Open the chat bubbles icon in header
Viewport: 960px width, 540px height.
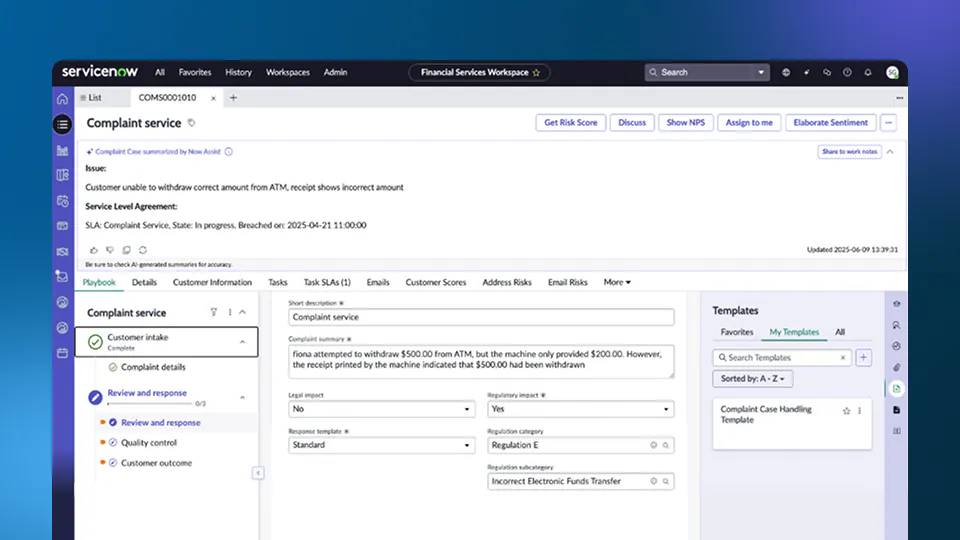(827, 72)
